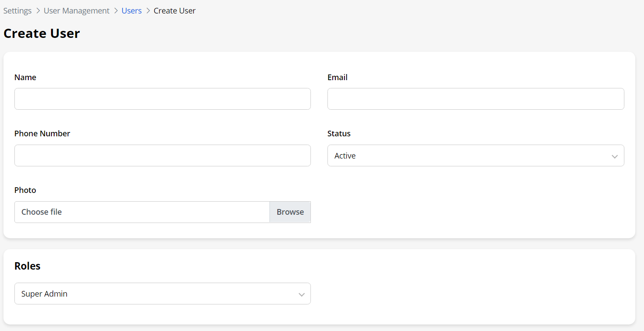Click the chevron separator before Create User breadcrumb
The image size is (644, 331).
(x=148, y=11)
